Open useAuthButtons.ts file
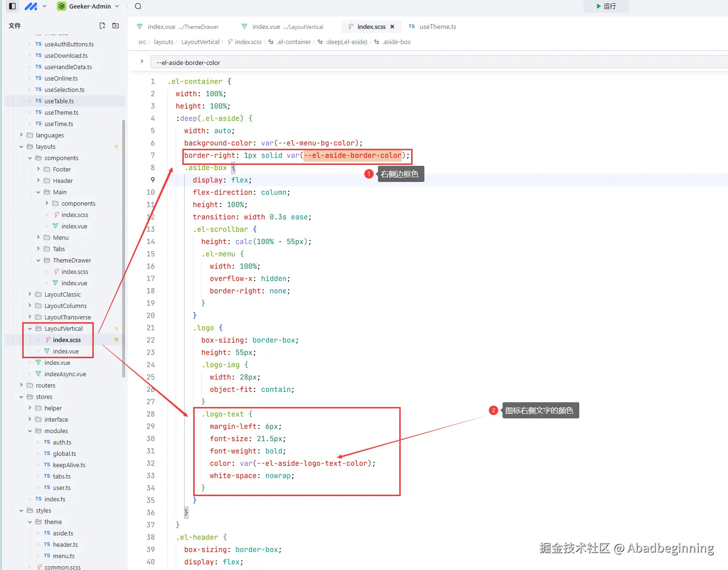Image resolution: width=728 pixels, height=570 pixels. pyautogui.click(x=69, y=44)
